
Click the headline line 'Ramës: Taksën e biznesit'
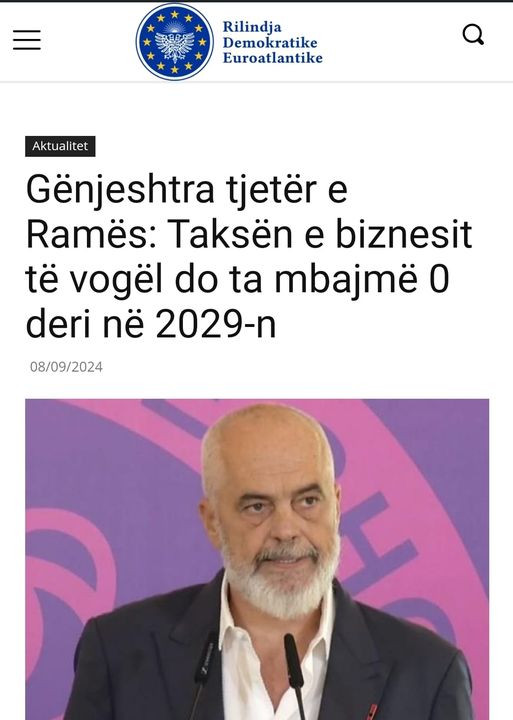tap(249, 234)
